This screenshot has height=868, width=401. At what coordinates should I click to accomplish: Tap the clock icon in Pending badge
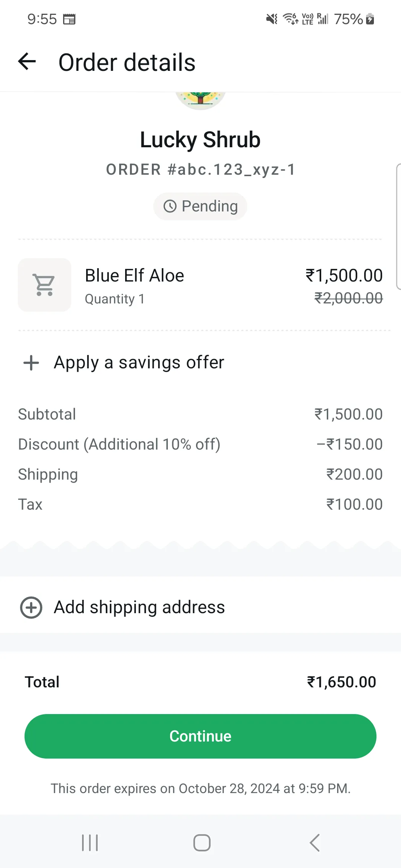170,206
